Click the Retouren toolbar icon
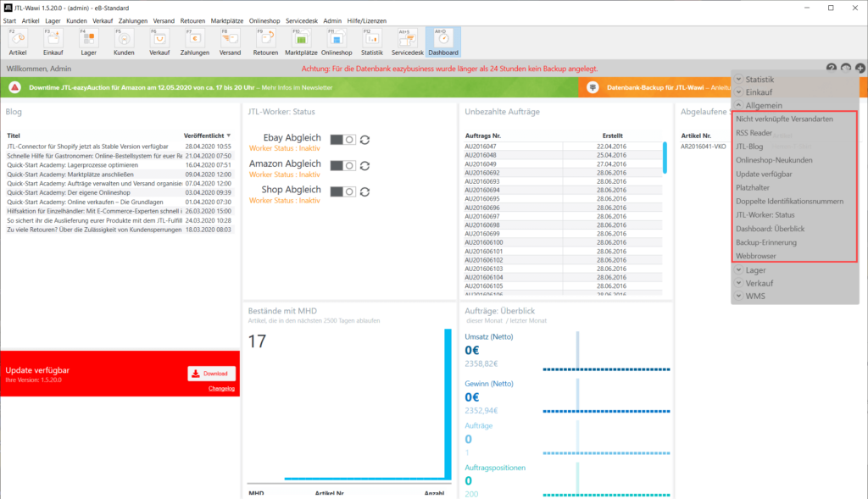Screen dimensions: 868x499 coord(265,41)
